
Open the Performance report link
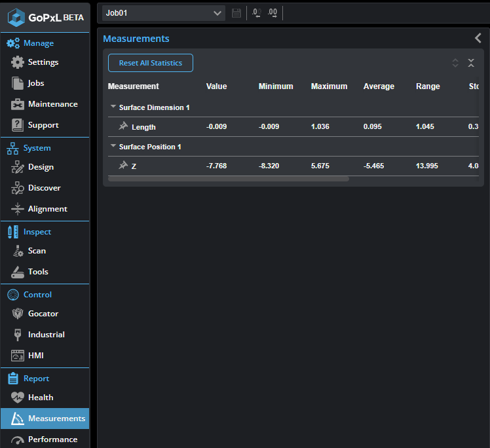point(52,439)
